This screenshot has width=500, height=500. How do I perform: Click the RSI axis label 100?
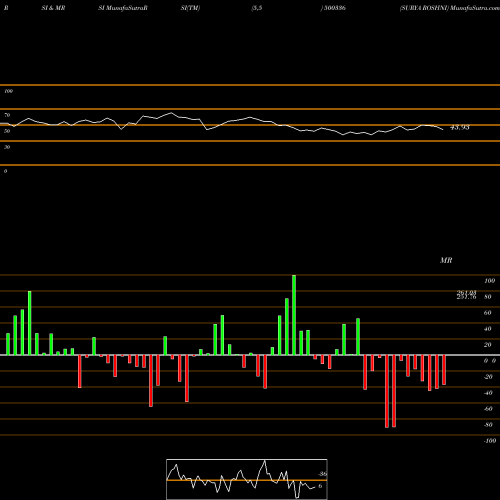(8, 91)
